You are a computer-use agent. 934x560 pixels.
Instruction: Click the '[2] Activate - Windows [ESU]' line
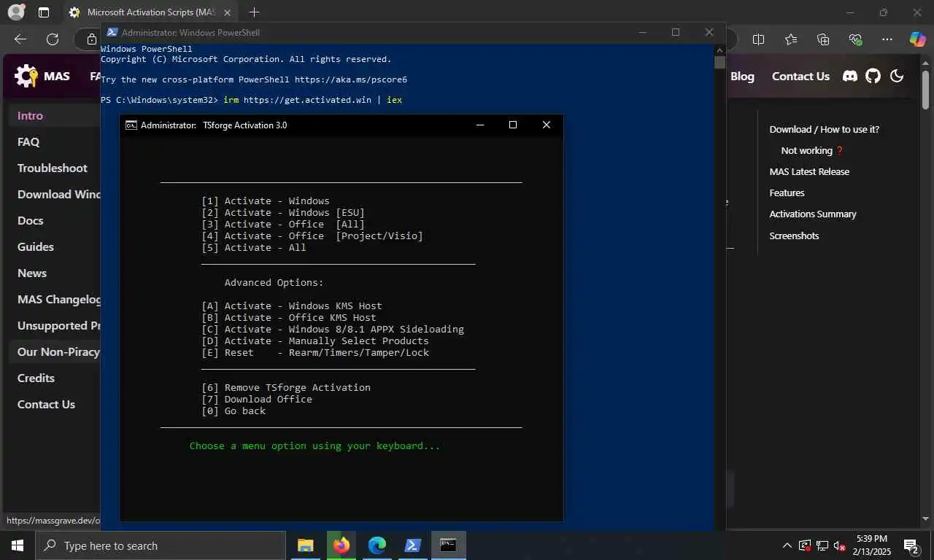click(283, 212)
